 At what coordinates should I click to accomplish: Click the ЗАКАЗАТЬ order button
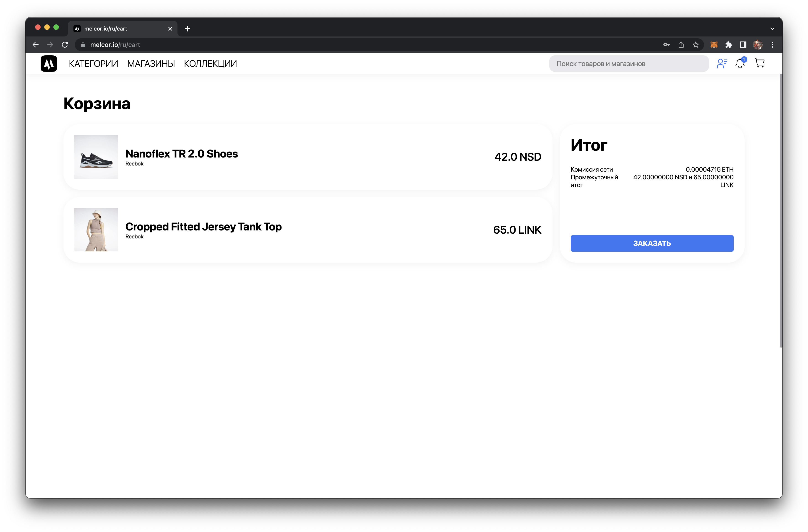tap(652, 243)
